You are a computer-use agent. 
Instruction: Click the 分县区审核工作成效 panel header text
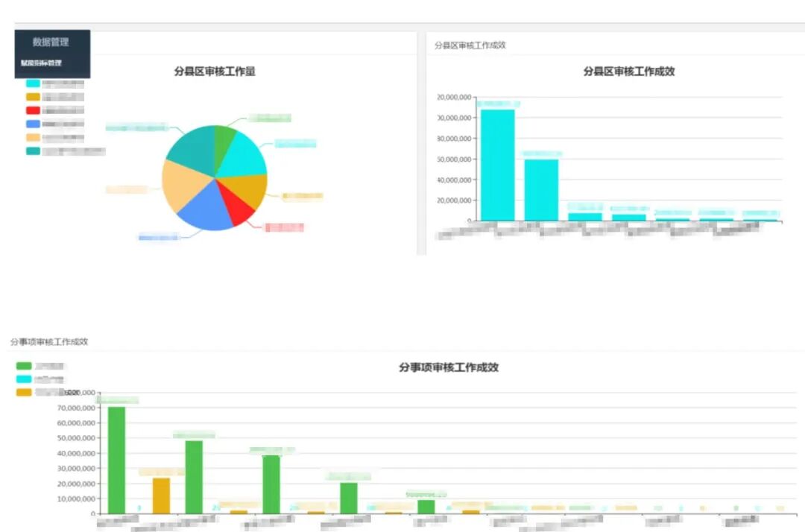pyautogui.click(x=470, y=45)
